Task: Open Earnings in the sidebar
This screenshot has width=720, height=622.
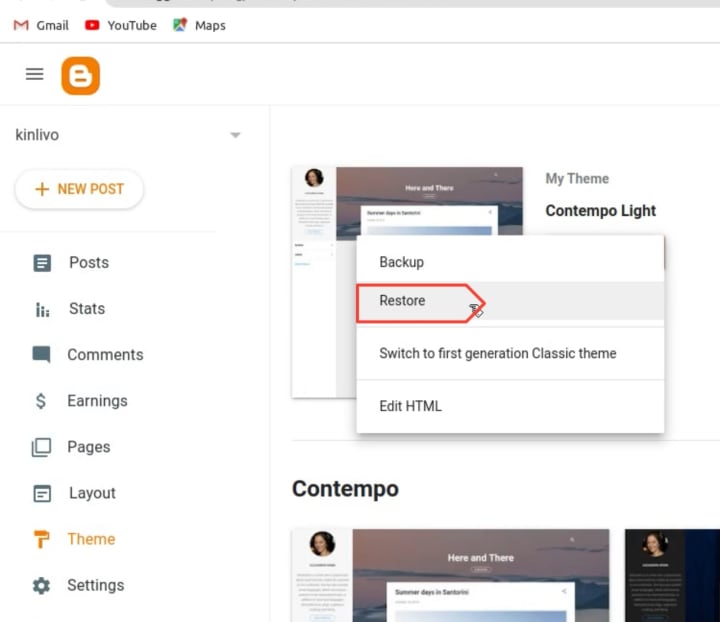Action: (97, 401)
